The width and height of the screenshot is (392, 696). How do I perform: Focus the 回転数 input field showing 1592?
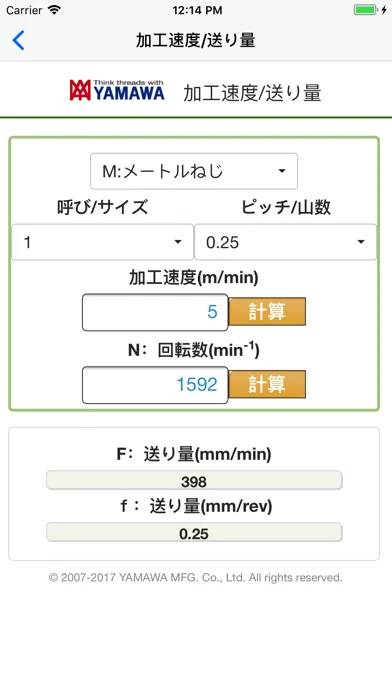155,385
